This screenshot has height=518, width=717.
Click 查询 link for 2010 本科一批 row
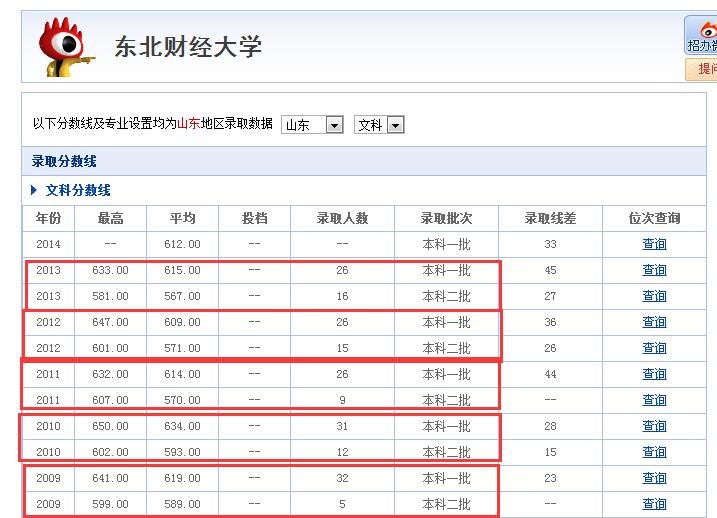654,426
